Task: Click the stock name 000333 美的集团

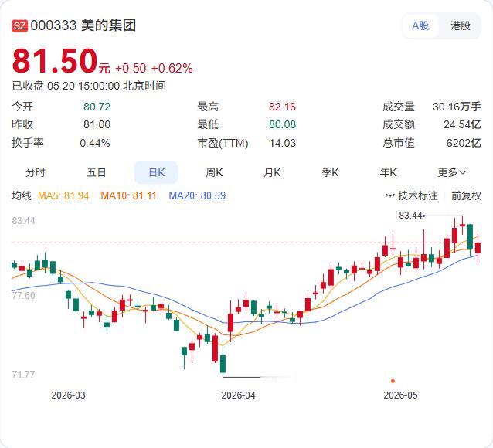Action: click(83, 25)
